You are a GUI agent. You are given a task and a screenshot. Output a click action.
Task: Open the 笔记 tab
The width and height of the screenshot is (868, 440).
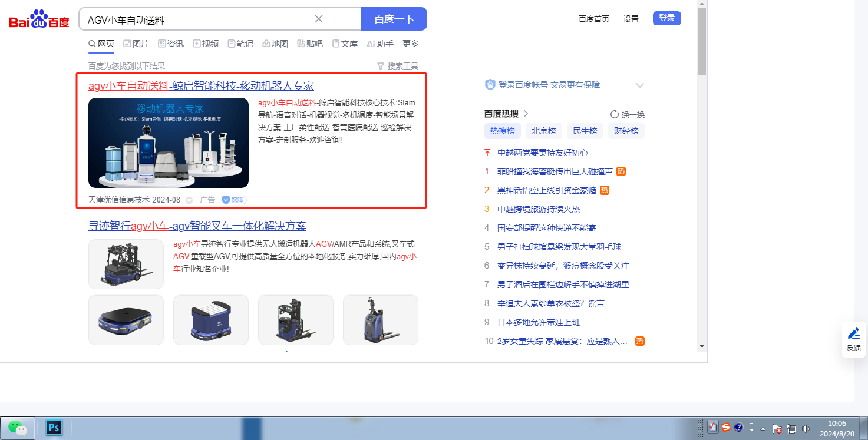click(240, 44)
